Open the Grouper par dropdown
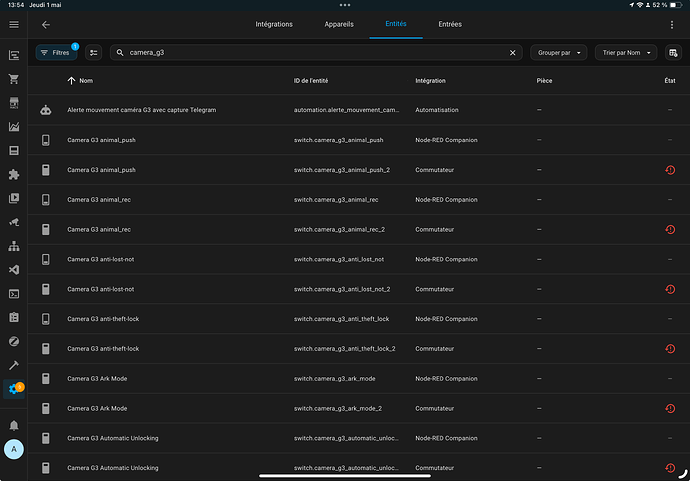 (x=558, y=52)
